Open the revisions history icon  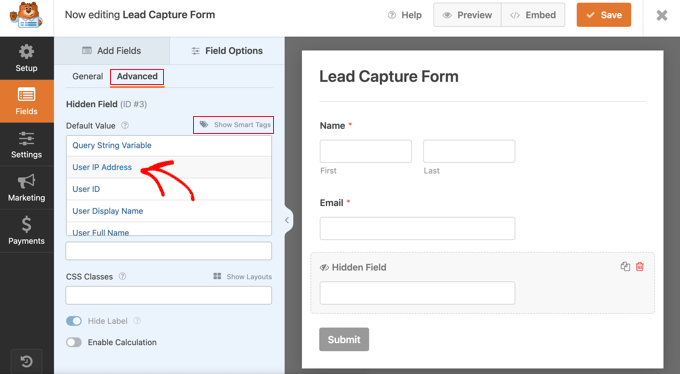point(26,361)
